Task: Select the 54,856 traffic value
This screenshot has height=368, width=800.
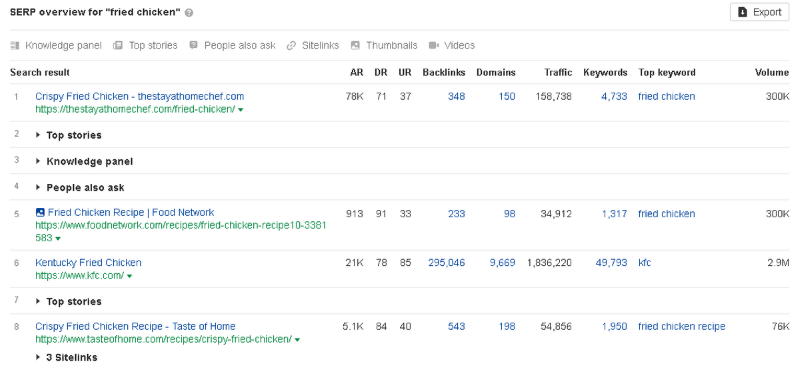Action: [556, 326]
